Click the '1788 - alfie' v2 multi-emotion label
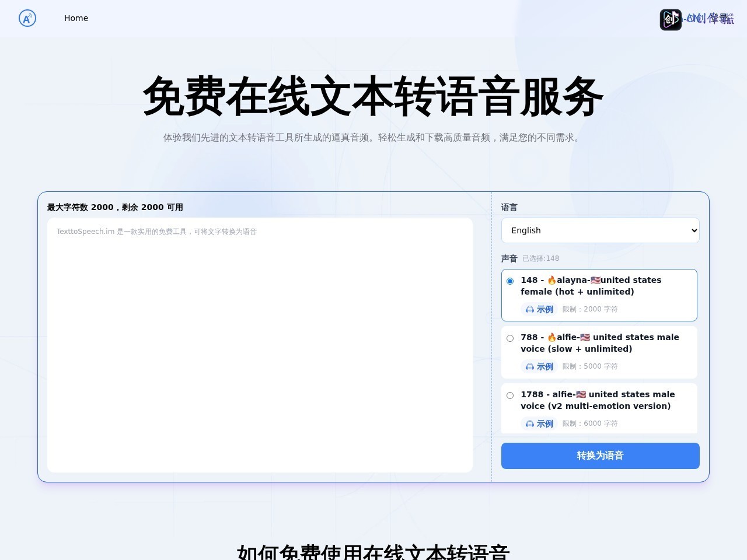The height and width of the screenshot is (560, 747). point(598,400)
